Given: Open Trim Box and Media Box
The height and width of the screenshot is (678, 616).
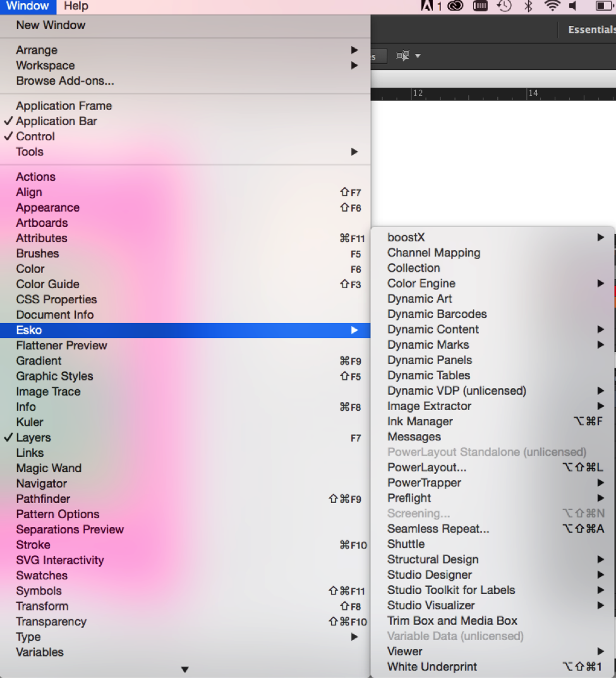Looking at the screenshot, I should pyautogui.click(x=493, y=621).
